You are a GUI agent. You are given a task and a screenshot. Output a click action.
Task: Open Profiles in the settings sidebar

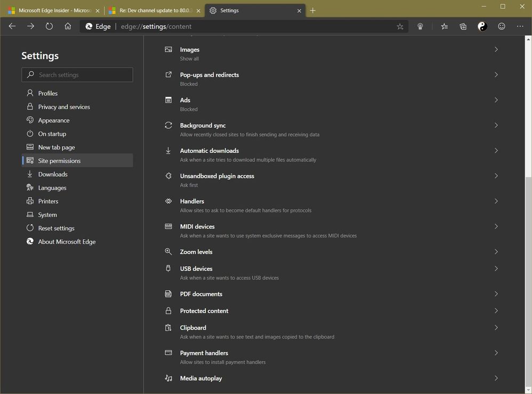(x=77, y=93)
